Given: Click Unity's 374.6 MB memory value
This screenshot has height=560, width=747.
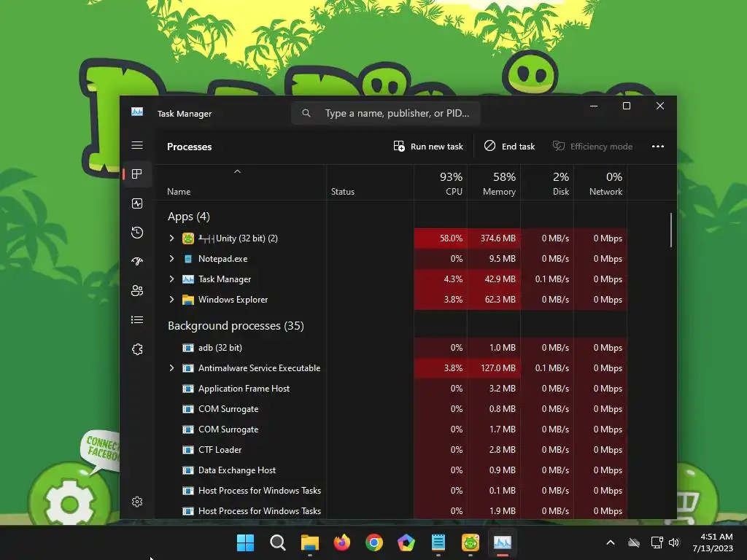Looking at the screenshot, I should (x=498, y=238).
